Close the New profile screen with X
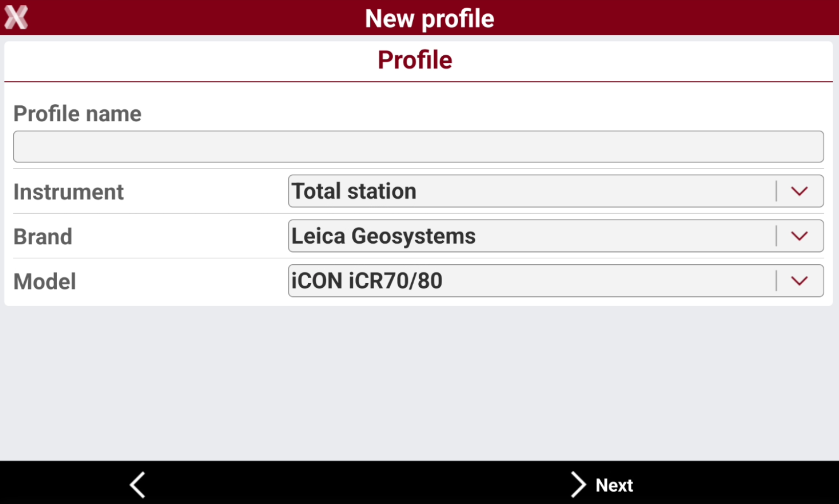The image size is (839, 504). [16, 17]
